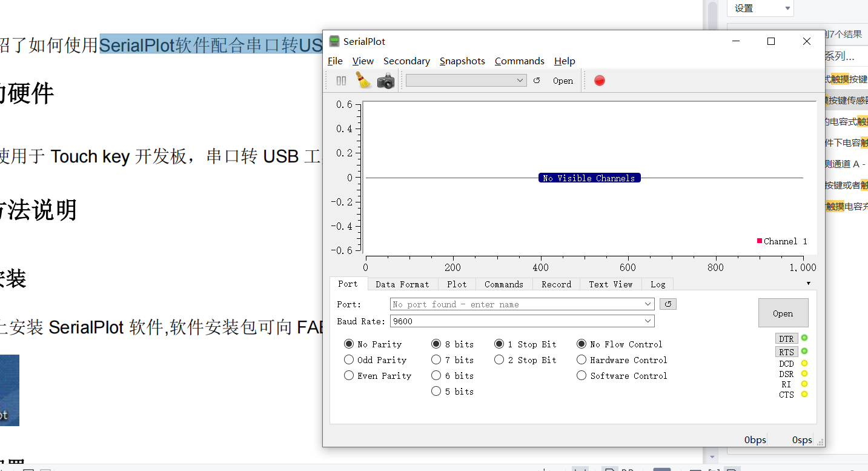Viewport: 868px width, 471px height.
Task: Click the 0bps status bar entry
Action: click(755, 440)
